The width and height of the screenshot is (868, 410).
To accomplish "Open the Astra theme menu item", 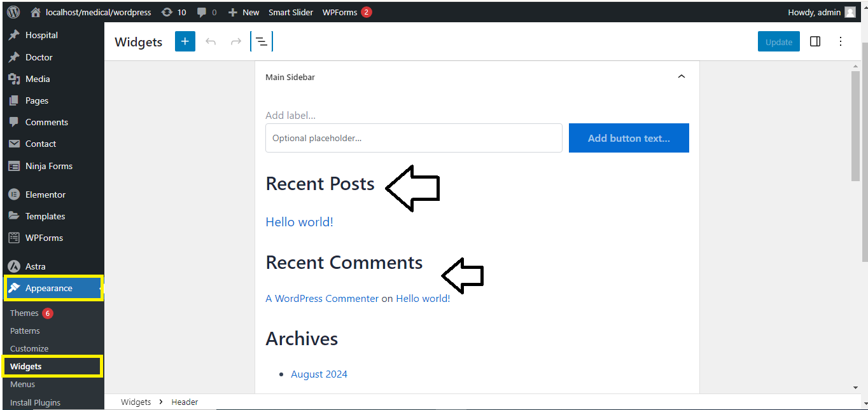I will point(35,266).
